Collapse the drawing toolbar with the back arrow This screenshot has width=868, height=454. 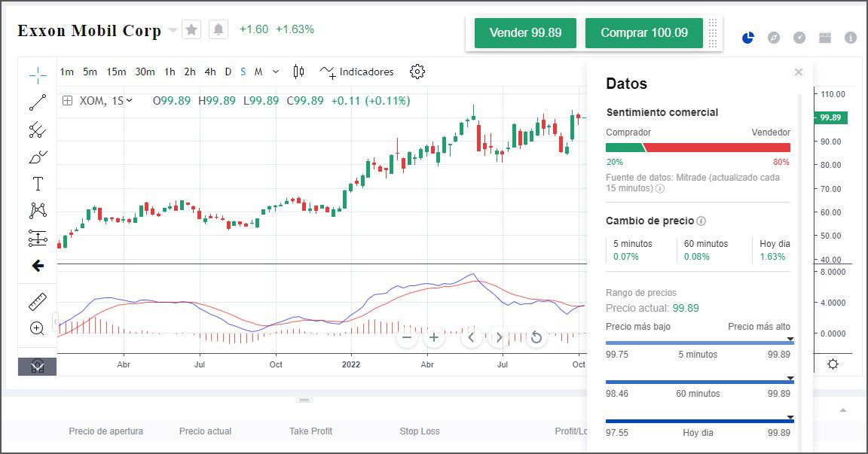[36, 265]
